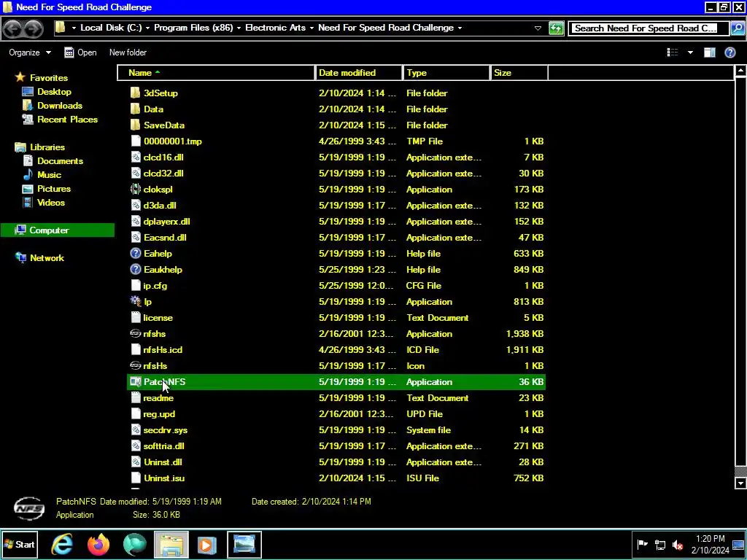Select the license text document

(158, 318)
